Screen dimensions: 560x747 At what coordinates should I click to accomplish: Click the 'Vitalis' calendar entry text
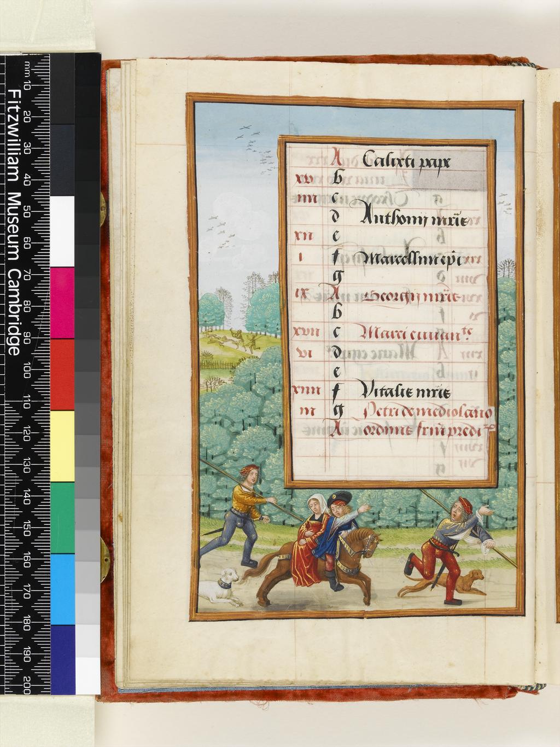405,391
